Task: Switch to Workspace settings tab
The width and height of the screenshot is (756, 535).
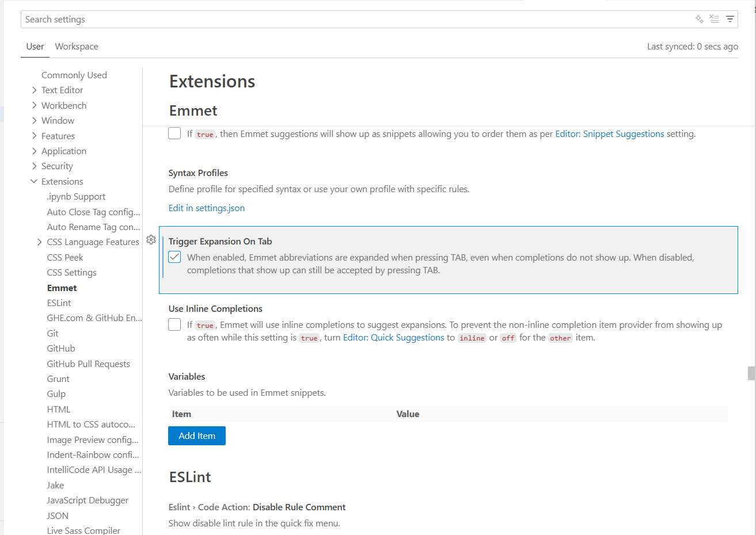Action: (77, 47)
